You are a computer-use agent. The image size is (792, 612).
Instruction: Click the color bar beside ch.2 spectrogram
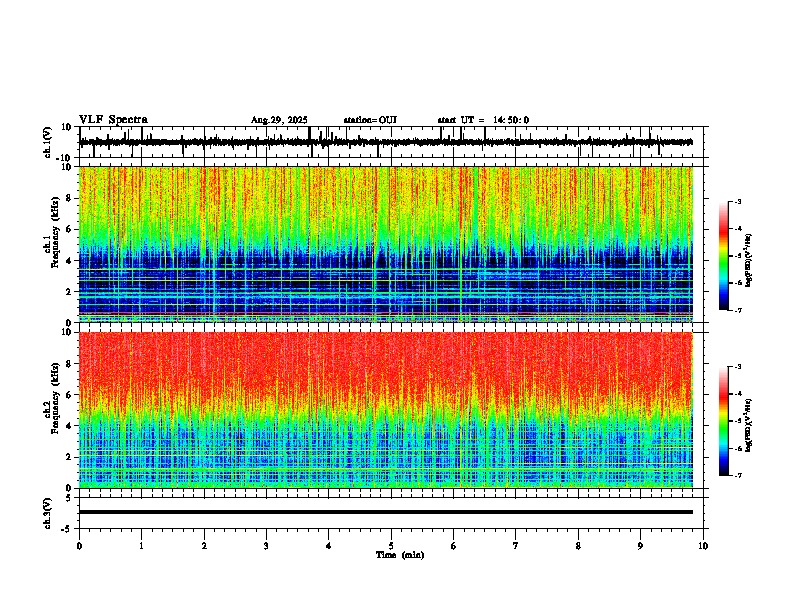[x=723, y=421]
